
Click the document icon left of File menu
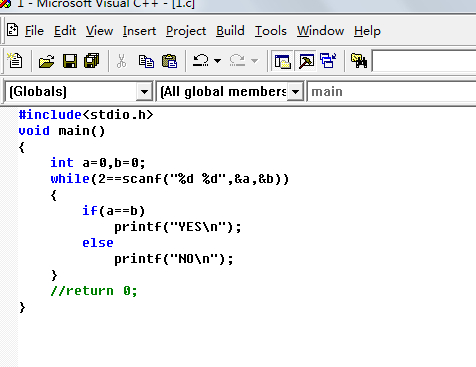tap(13, 30)
